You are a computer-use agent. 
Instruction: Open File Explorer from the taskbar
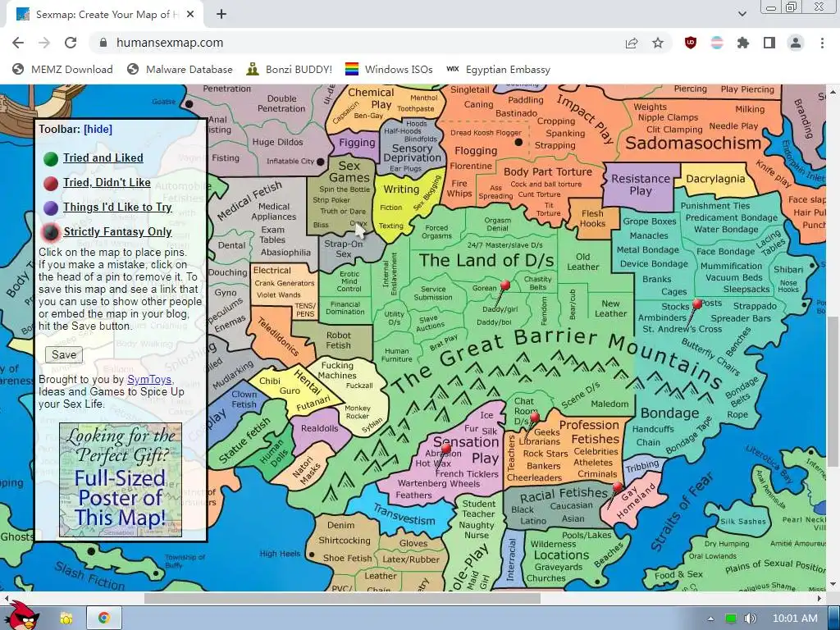click(x=66, y=619)
